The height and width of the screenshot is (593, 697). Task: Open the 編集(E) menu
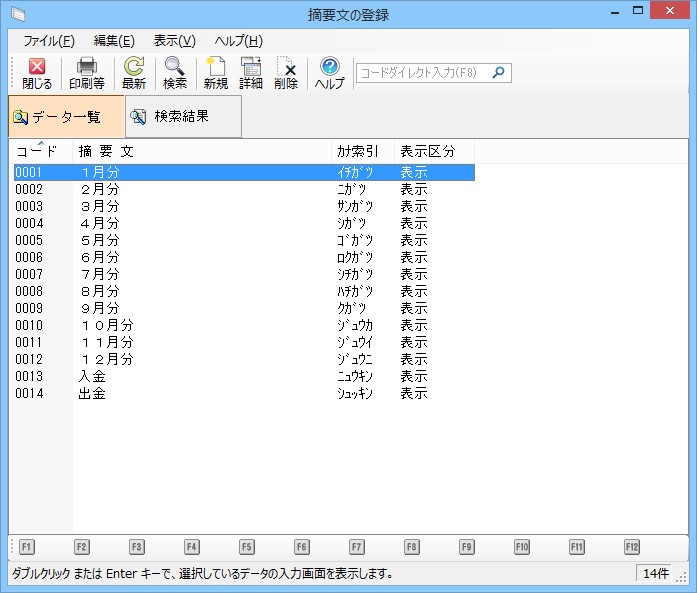[114, 41]
